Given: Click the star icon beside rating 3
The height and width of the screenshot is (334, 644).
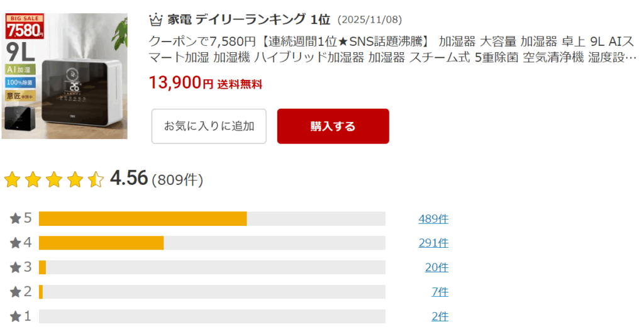Looking at the screenshot, I should 16,267.
